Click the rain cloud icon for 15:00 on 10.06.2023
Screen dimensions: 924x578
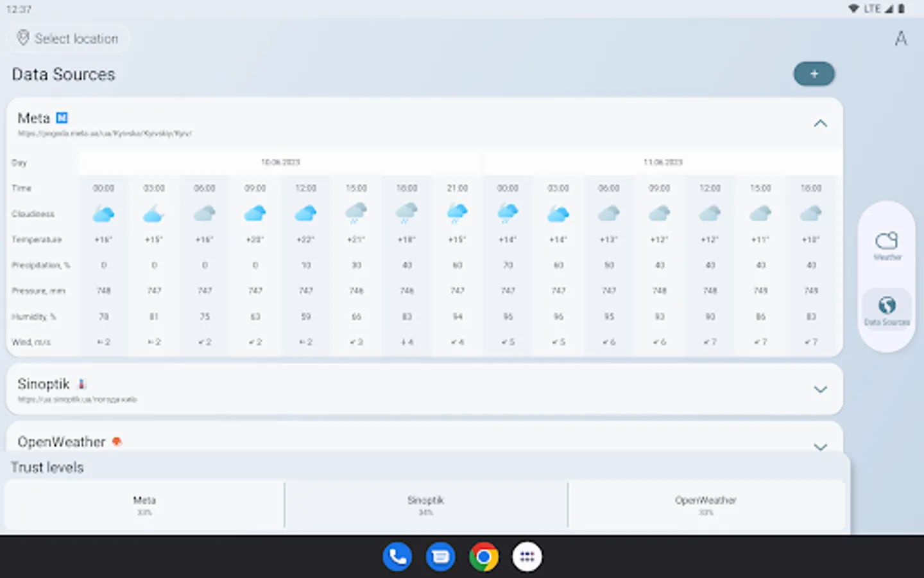pos(356,213)
